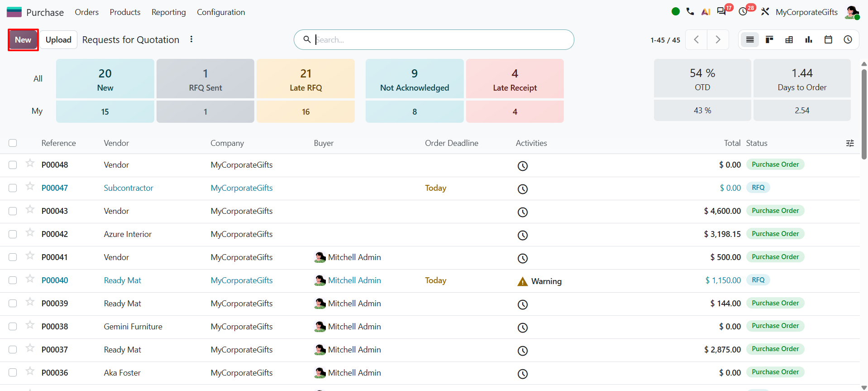Switch to pivot view
The width and height of the screenshot is (868, 391).
tap(789, 40)
